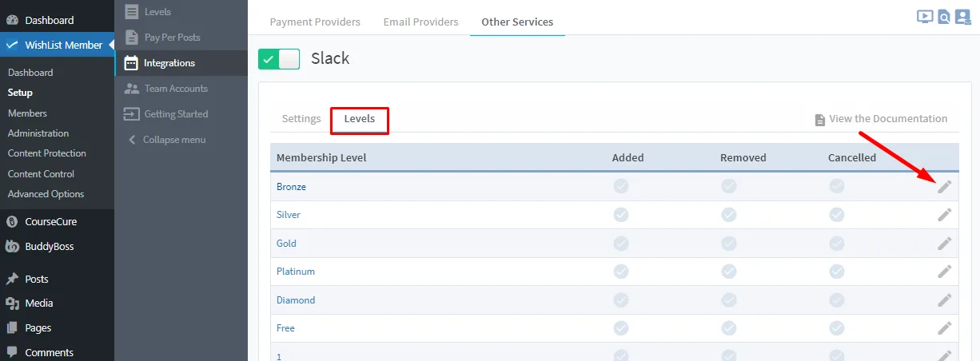Screen dimensions: 980x361
Task: Click the Silver Removed status checkmark
Action: pos(729,215)
